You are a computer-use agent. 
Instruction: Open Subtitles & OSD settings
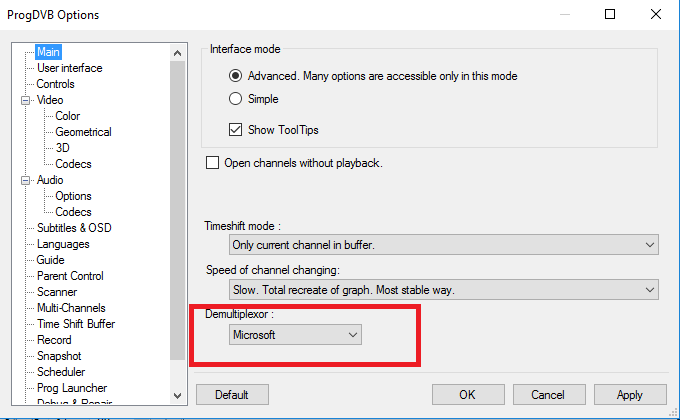(74, 228)
